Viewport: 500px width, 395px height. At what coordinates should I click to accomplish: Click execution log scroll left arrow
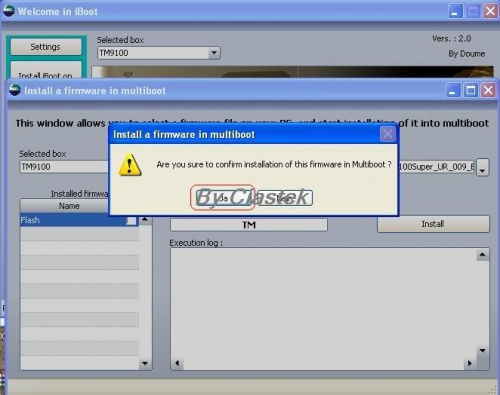[177, 363]
